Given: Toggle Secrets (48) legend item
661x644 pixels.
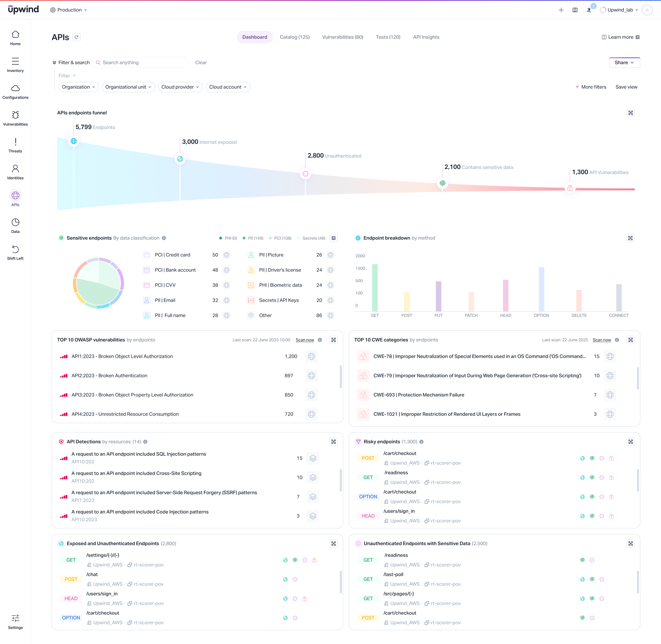Looking at the screenshot, I should (311, 238).
